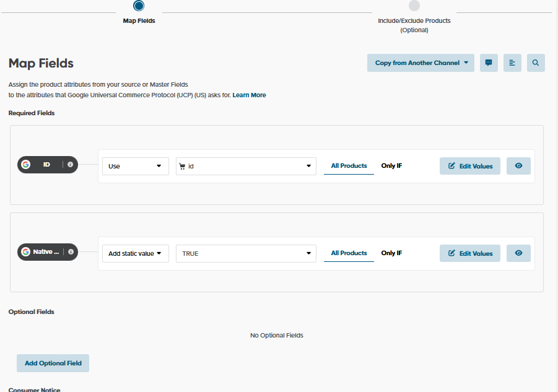Screen dimensions: 558x392
Task: Click the list summary icon between comments and search
Action: [512, 63]
